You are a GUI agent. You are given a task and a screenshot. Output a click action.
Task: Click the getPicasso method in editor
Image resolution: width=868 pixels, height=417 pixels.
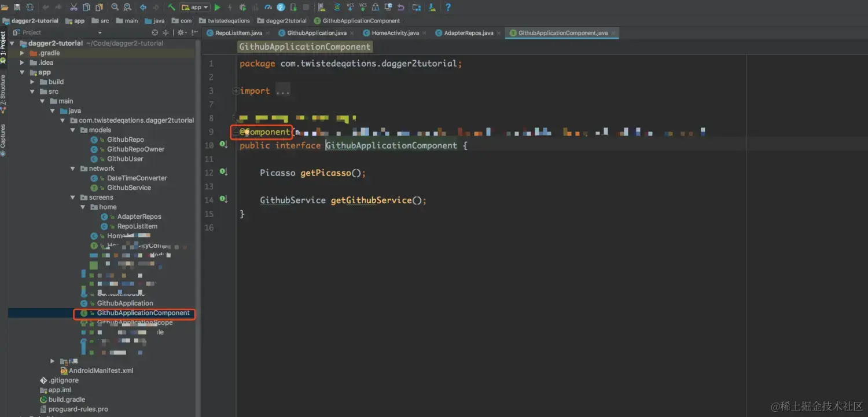326,173
